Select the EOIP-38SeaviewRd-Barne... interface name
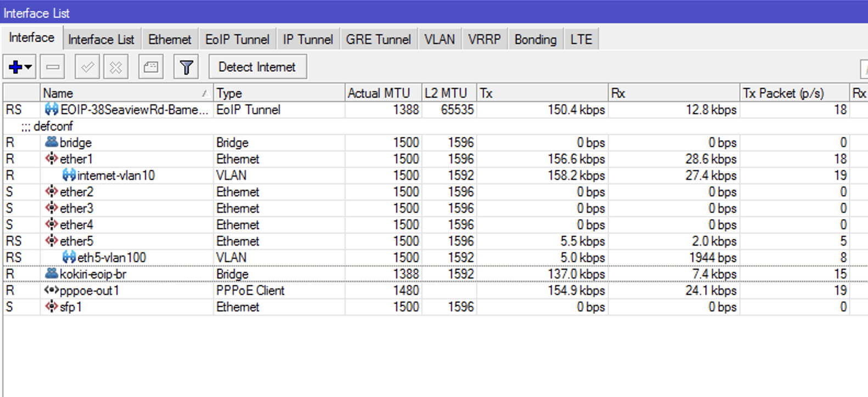 pos(134,110)
